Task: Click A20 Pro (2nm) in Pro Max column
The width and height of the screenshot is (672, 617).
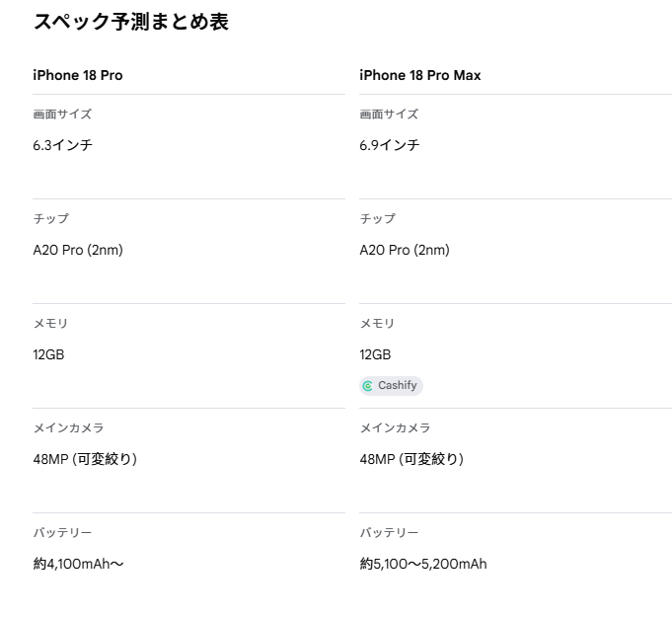Action: [405, 250]
